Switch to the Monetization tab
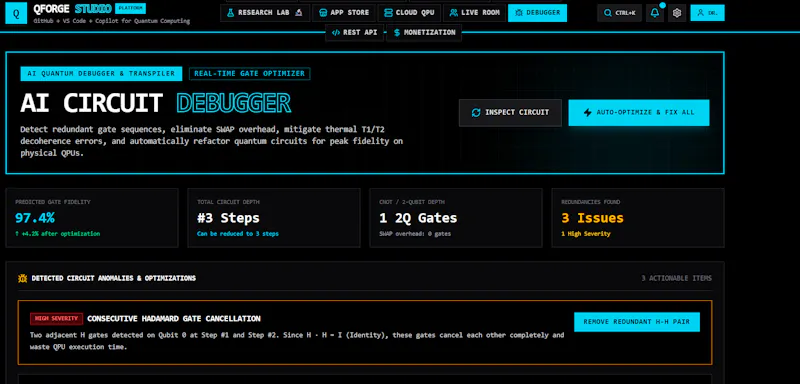 pyautogui.click(x=424, y=33)
